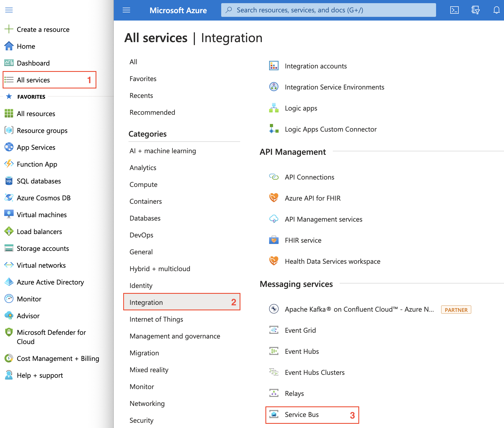Open Health Data Services workspace link
Viewport: 504px width, 428px height.
click(333, 261)
